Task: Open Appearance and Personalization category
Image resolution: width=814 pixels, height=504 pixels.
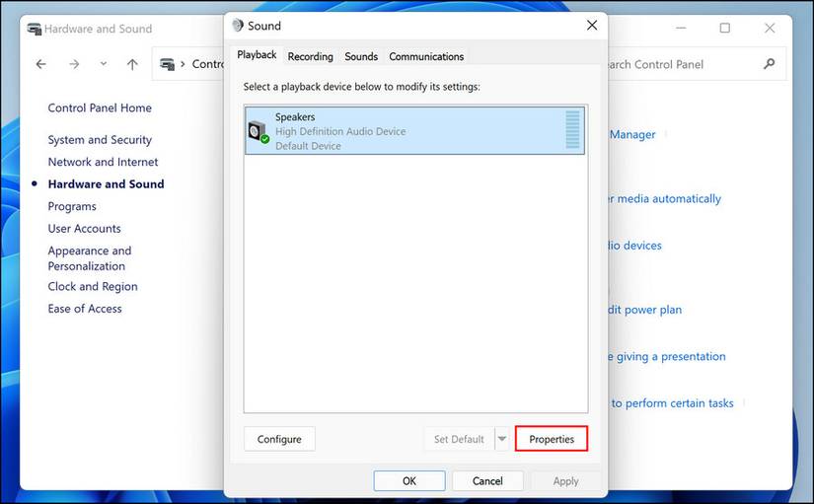Action: tap(89, 258)
